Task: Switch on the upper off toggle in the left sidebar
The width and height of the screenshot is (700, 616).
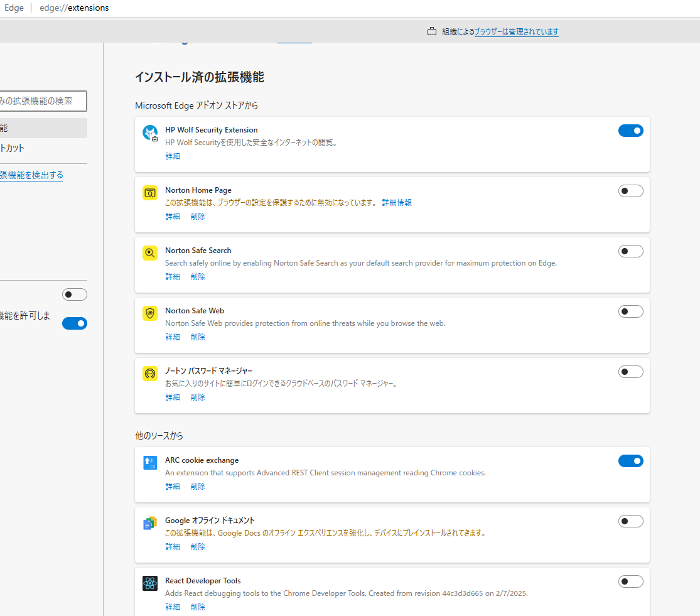Action: [75, 294]
